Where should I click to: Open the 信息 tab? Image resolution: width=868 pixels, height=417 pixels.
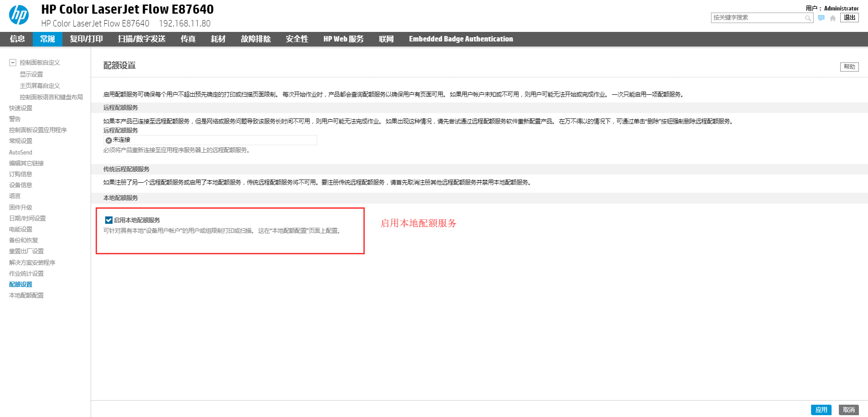tap(17, 39)
